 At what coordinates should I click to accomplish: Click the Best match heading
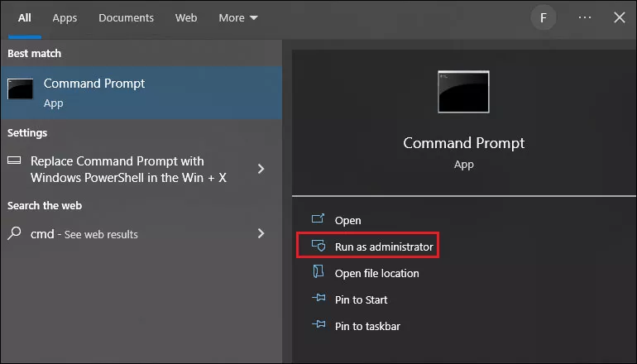(34, 53)
